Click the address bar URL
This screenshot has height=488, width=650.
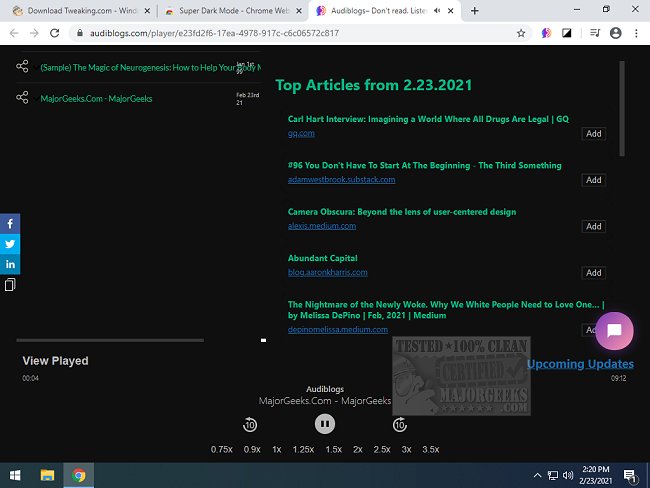click(214, 33)
